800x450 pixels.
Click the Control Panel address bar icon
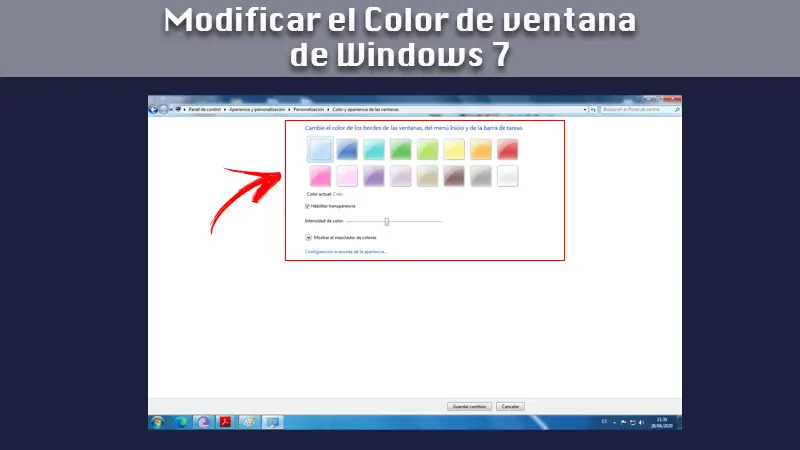coord(178,109)
